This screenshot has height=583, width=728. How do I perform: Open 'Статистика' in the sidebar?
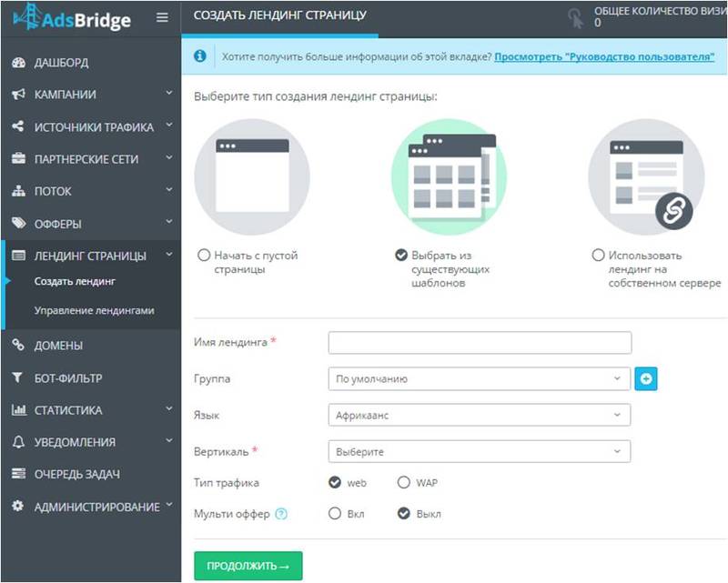click(91, 410)
